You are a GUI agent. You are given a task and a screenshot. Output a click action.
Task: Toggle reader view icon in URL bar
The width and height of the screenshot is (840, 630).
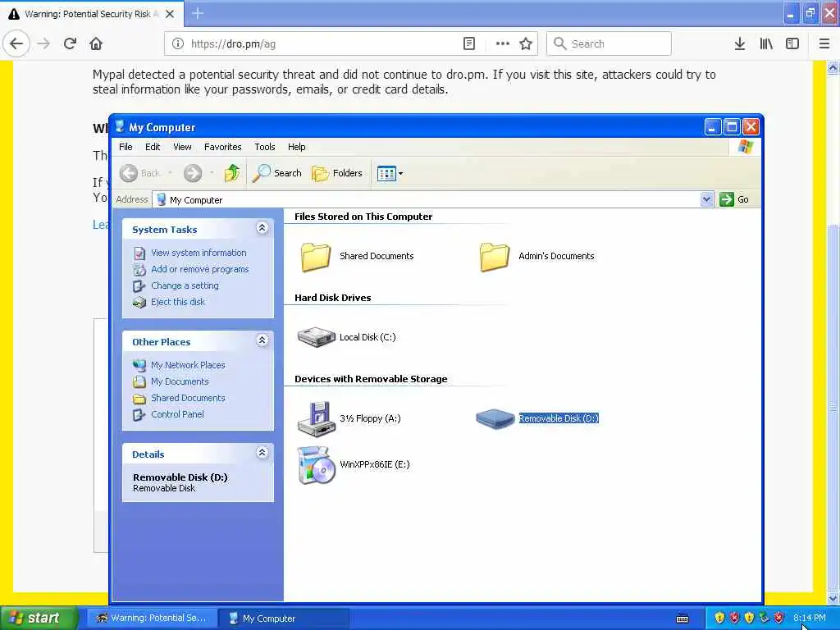[468, 44]
